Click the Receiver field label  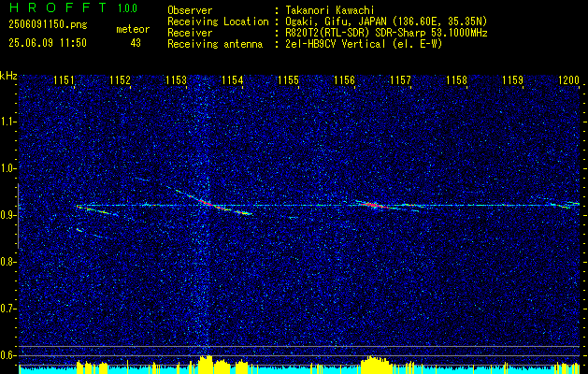(190, 33)
